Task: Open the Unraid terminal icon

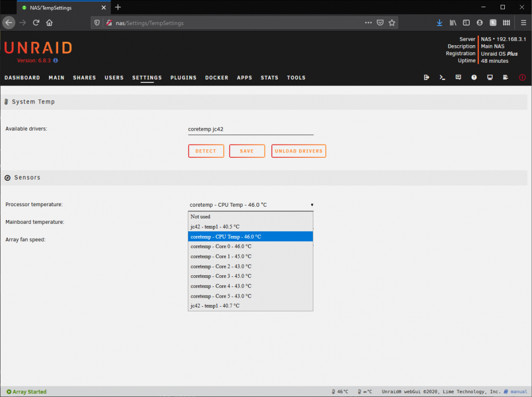Action: click(x=442, y=77)
